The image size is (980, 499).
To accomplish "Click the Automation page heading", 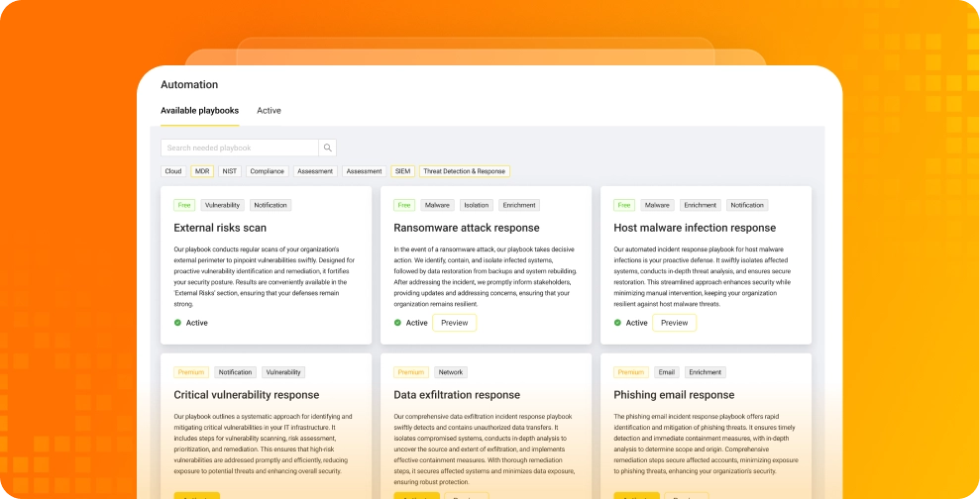I will [189, 85].
